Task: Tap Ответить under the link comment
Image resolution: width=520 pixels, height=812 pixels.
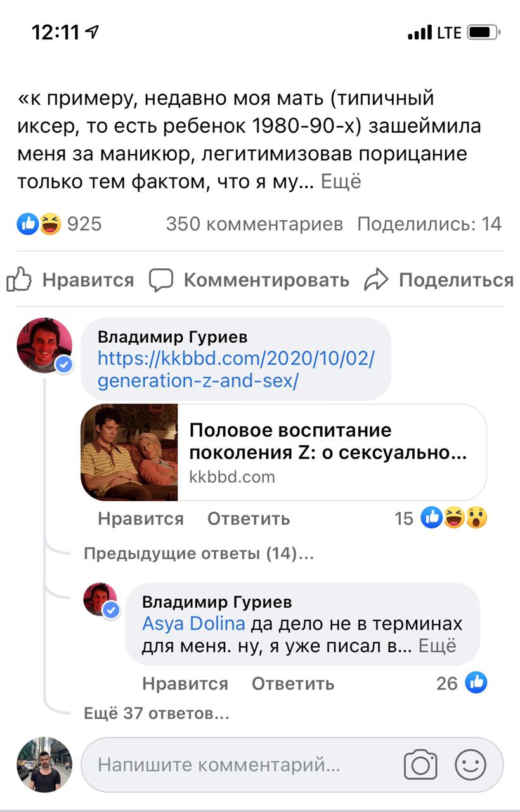Action: [249, 518]
